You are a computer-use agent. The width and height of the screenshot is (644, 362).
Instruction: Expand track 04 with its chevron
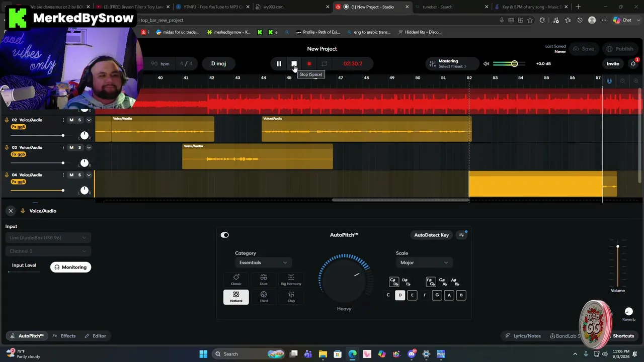(x=89, y=175)
